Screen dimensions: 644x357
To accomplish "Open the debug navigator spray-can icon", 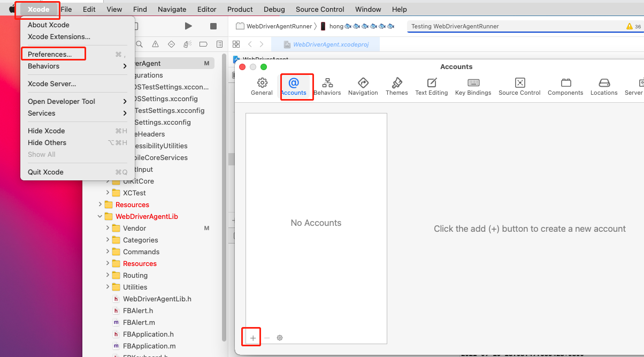I will (187, 44).
